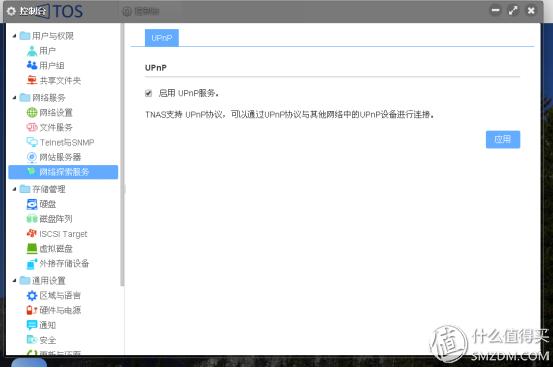Select 用户组 text in sidebar
The height and width of the screenshot is (368, 553).
point(52,66)
